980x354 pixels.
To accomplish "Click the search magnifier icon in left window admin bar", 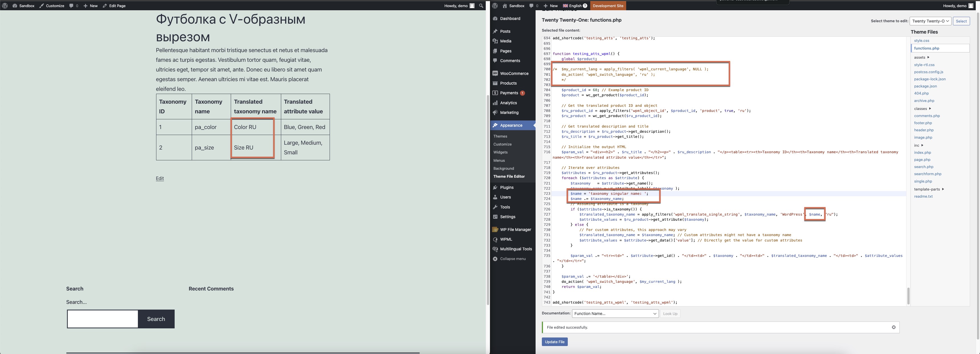I will (x=481, y=6).
